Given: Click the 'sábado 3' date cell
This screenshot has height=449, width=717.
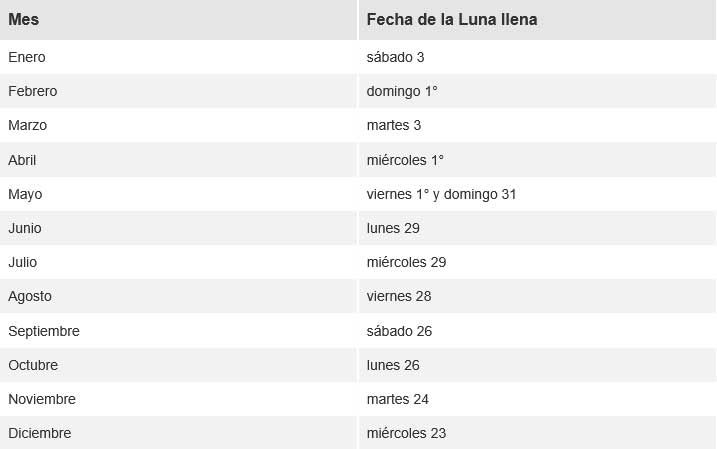Looking at the screenshot, I should (x=396, y=57).
